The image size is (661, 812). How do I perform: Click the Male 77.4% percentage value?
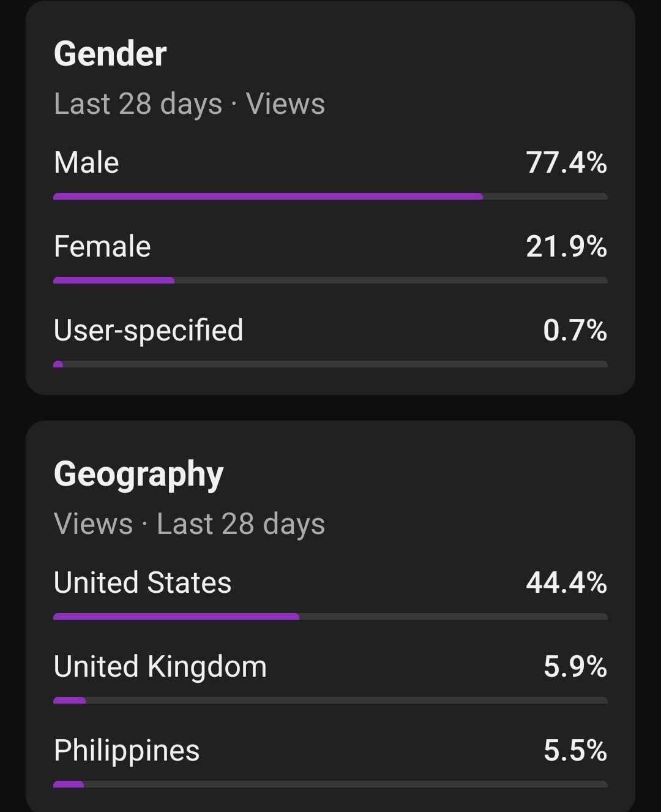pos(566,163)
